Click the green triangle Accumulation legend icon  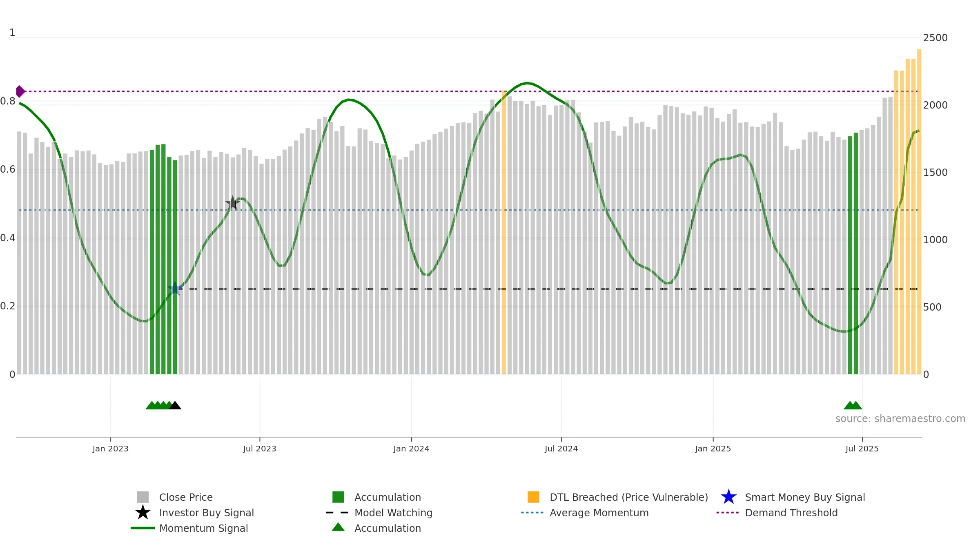pos(338,527)
